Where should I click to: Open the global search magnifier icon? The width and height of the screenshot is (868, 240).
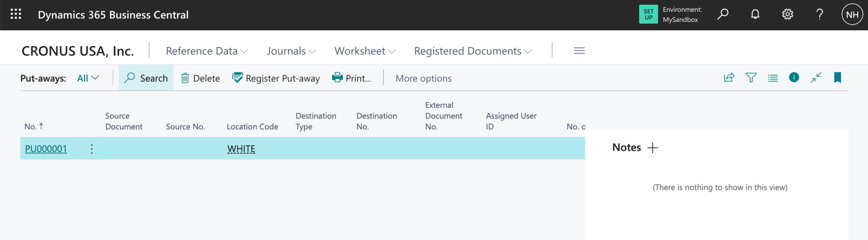point(723,14)
